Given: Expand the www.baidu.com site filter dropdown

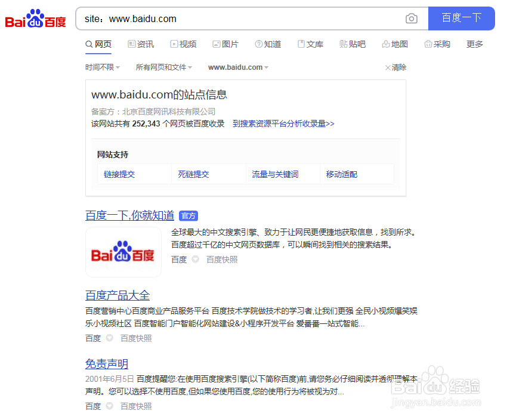Looking at the screenshot, I should [238, 67].
